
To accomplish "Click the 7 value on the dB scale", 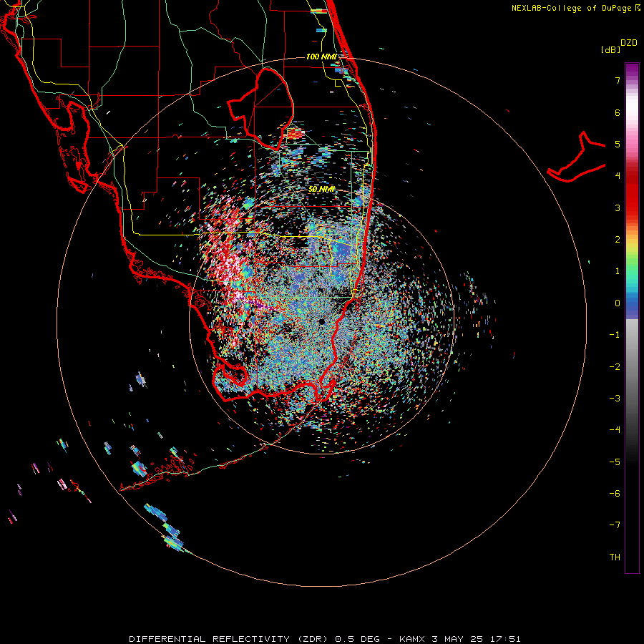I will pos(618,80).
